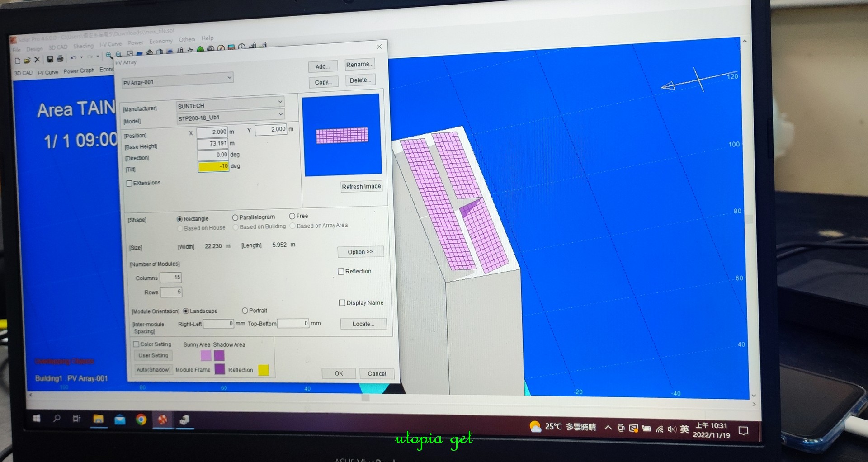
Task: Click the Columns number field
Action: [170, 278]
